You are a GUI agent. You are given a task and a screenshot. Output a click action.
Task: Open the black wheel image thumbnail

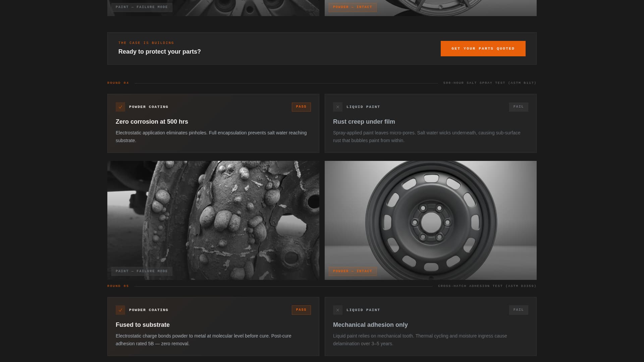tap(431, 220)
